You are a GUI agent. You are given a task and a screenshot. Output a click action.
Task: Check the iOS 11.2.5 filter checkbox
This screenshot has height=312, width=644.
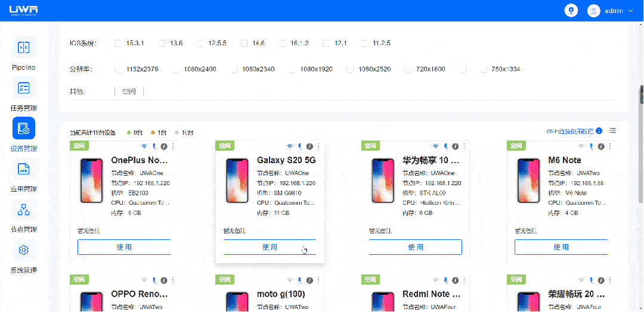coord(365,43)
